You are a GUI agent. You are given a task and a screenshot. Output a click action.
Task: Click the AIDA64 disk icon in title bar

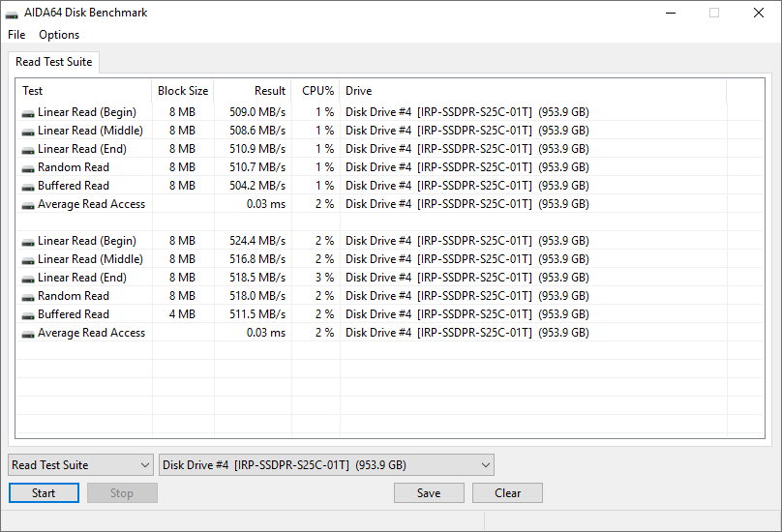(x=13, y=14)
